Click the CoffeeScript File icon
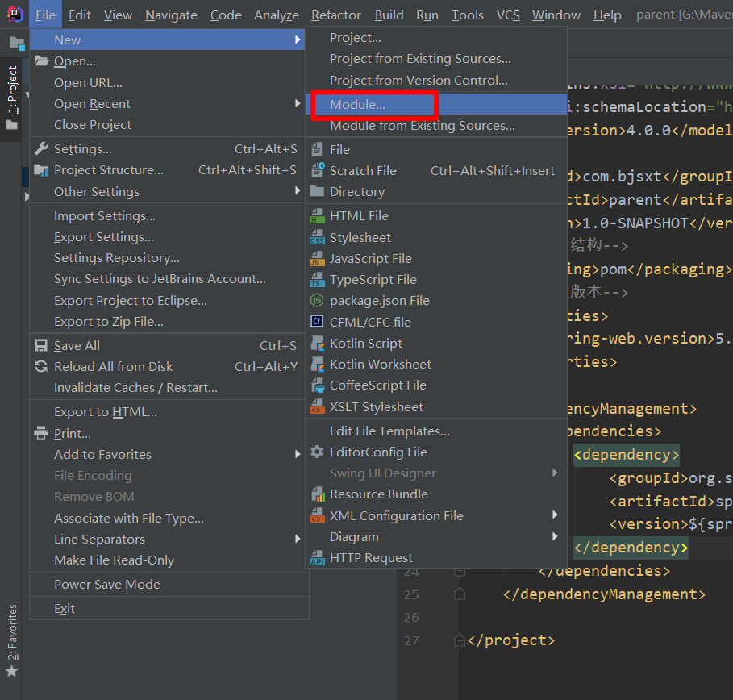The width and height of the screenshot is (733, 700). click(317, 385)
